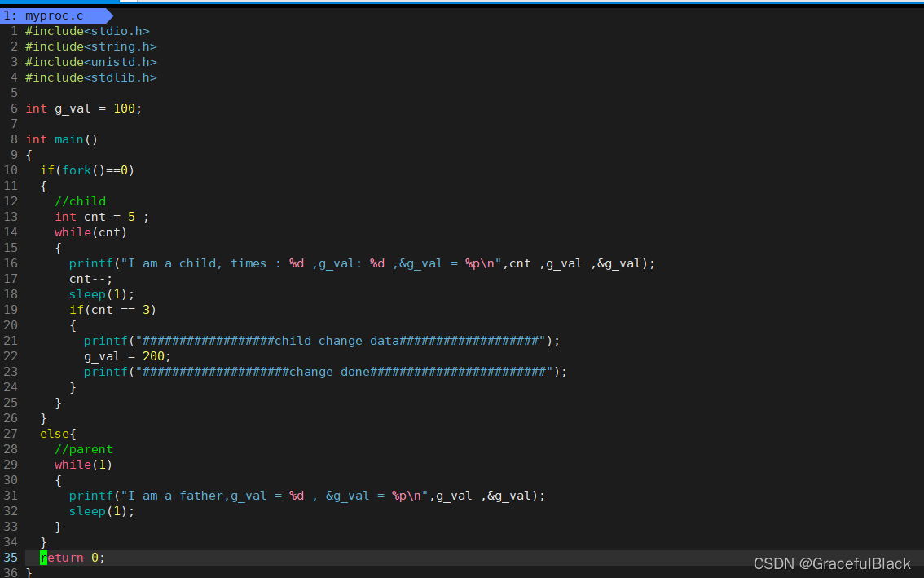
Task: Click the #include<unistd.h> line
Action: click(90, 62)
